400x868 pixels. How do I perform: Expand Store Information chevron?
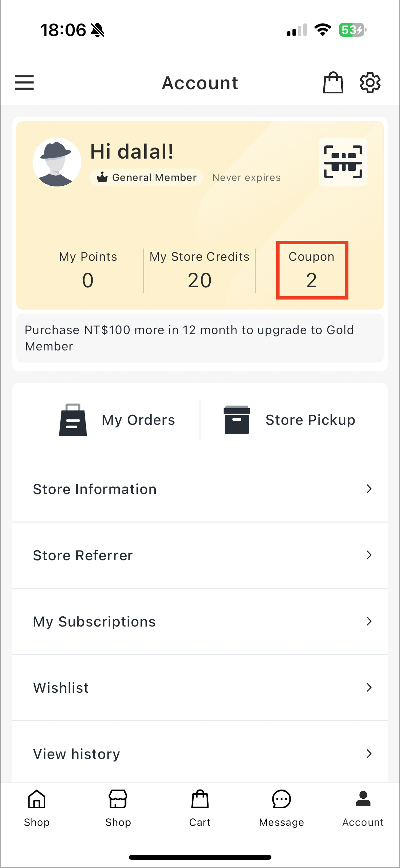369,489
